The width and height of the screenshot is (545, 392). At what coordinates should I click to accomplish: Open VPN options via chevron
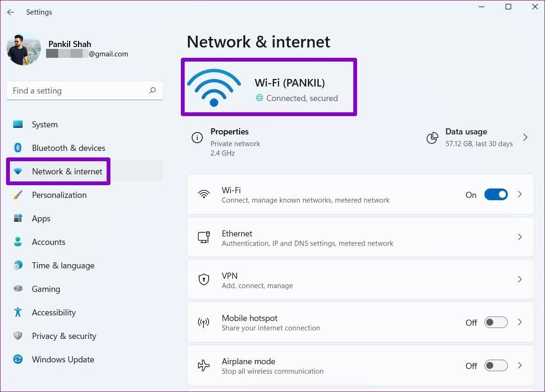click(520, 279)
